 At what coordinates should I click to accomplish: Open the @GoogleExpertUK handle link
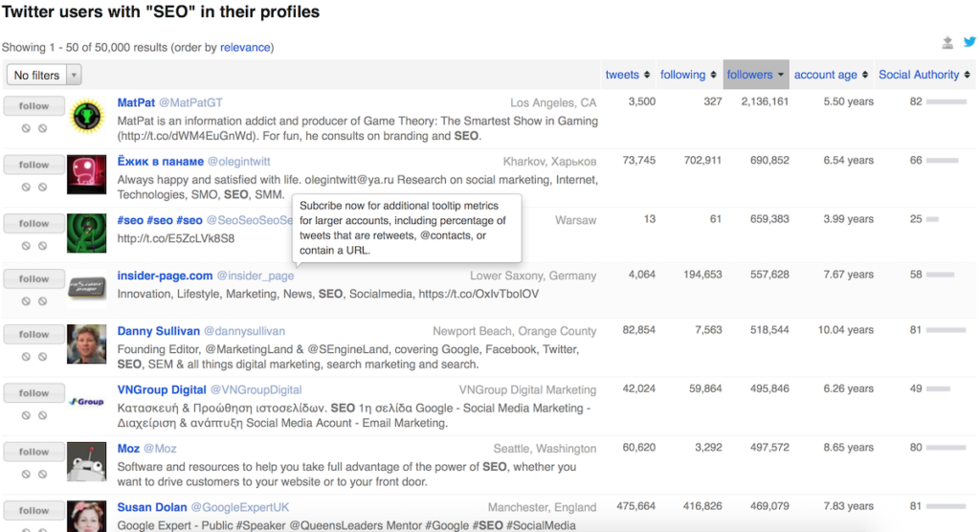click(240, 508)
